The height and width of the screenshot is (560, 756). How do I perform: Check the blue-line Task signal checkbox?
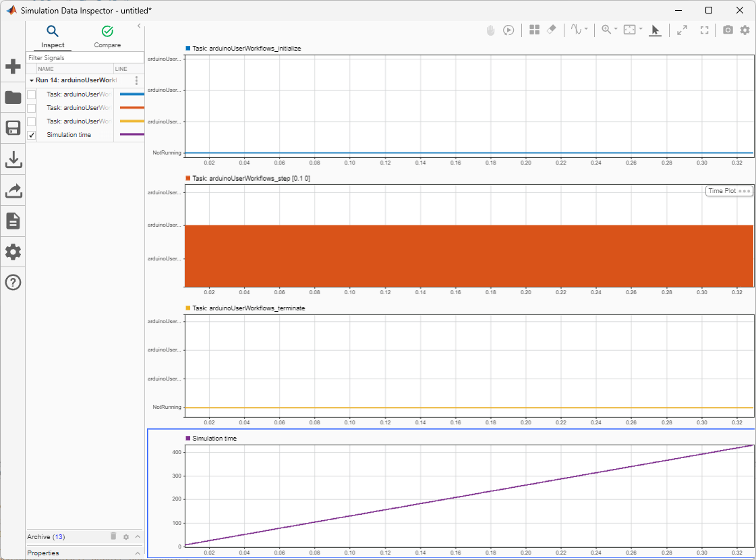point(31,94)
